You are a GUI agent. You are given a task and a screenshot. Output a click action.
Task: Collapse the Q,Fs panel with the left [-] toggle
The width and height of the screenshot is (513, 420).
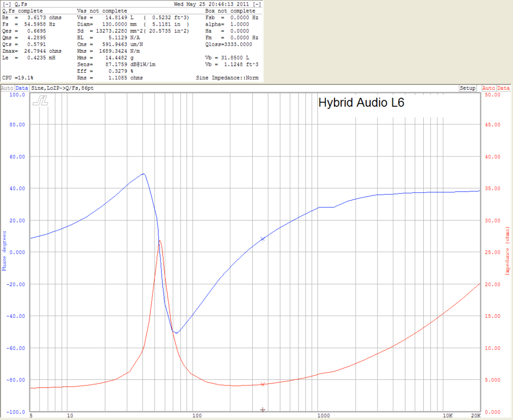[7, 4]
